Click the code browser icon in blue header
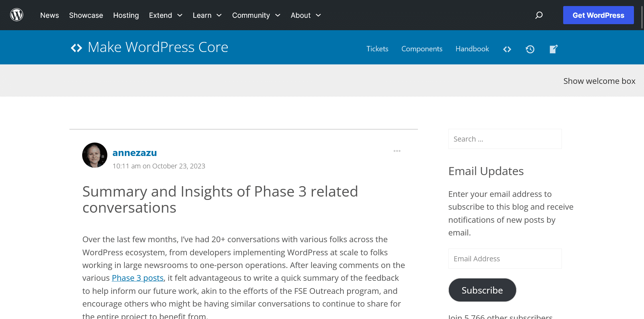The image size is (644, 319). pos(507,49)
